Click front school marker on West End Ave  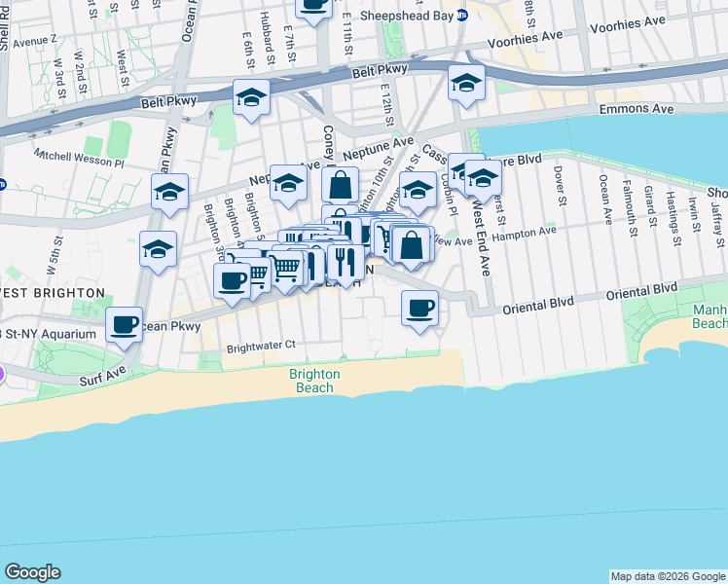click(483, 179)
